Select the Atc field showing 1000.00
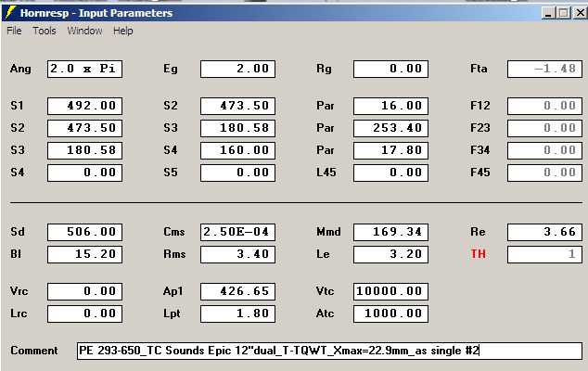 390,314
